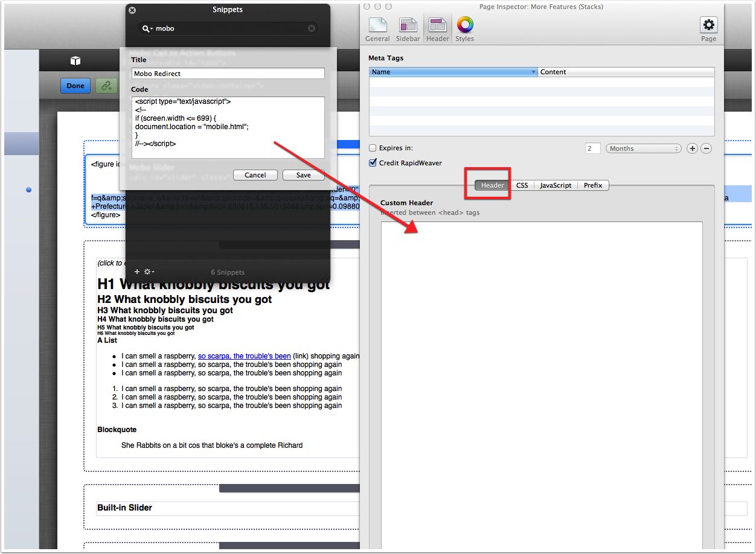Click the 'She Rabbits on a bit' quote
The width and height of the screenshot is (756, 554).
tap(212, 445)
